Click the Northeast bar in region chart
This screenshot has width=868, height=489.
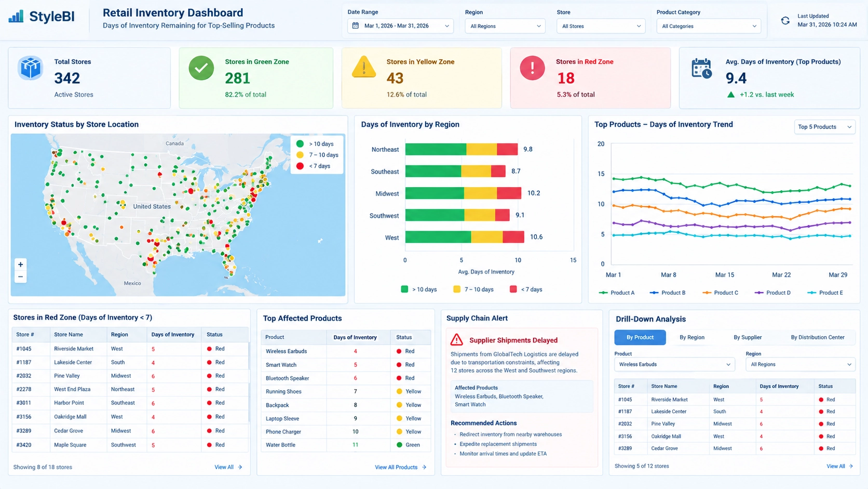click(462, 149)
